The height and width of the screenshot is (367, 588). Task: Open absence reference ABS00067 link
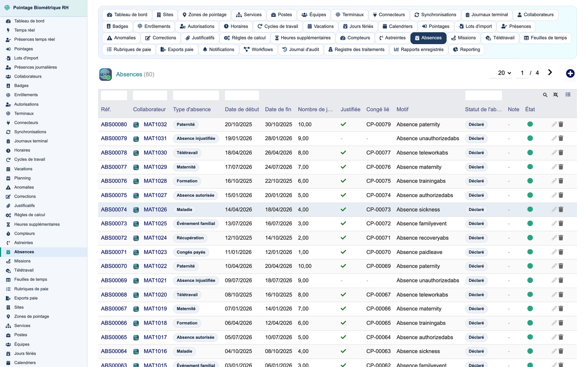tap(114, 309)
